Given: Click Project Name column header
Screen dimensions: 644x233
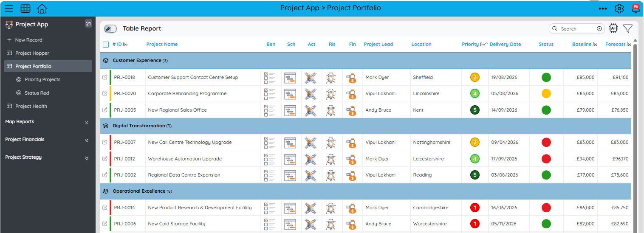Looking at the screenshot, I should [162, 44].
